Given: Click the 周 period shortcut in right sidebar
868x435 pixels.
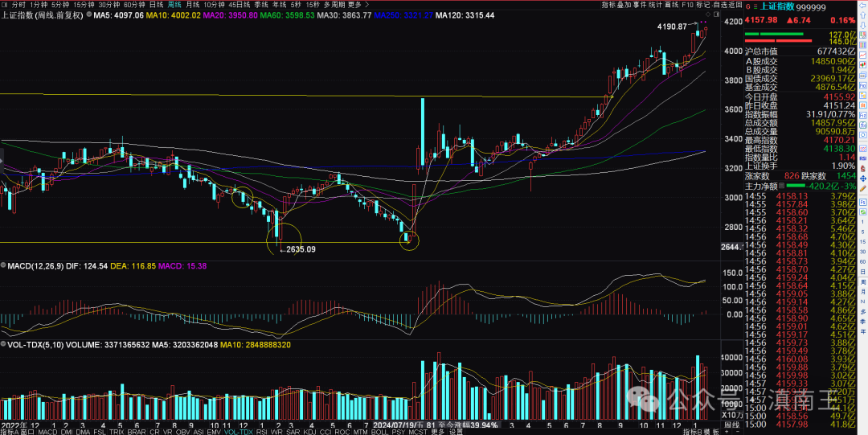Looking at the screenshot, I should pos(863,281).
